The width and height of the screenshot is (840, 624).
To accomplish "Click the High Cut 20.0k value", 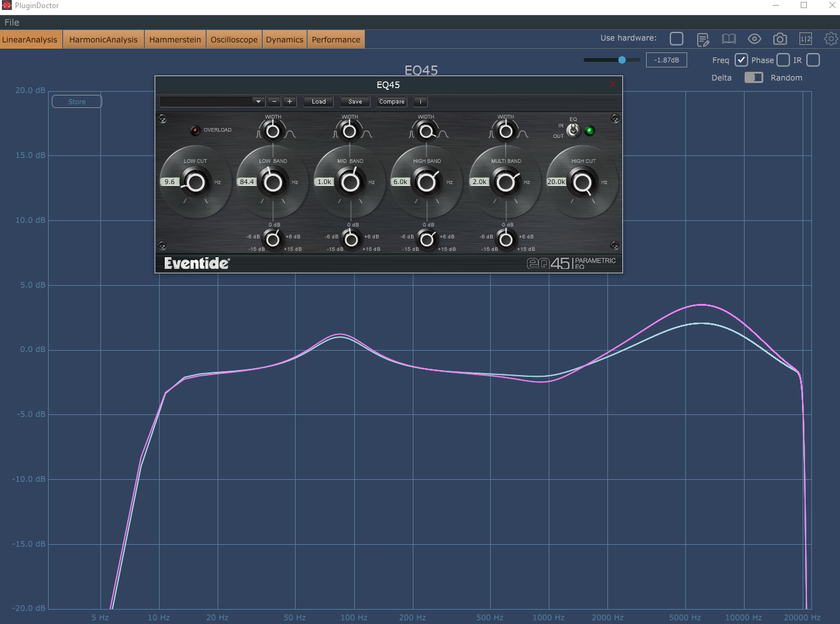I will click(556, 182).
